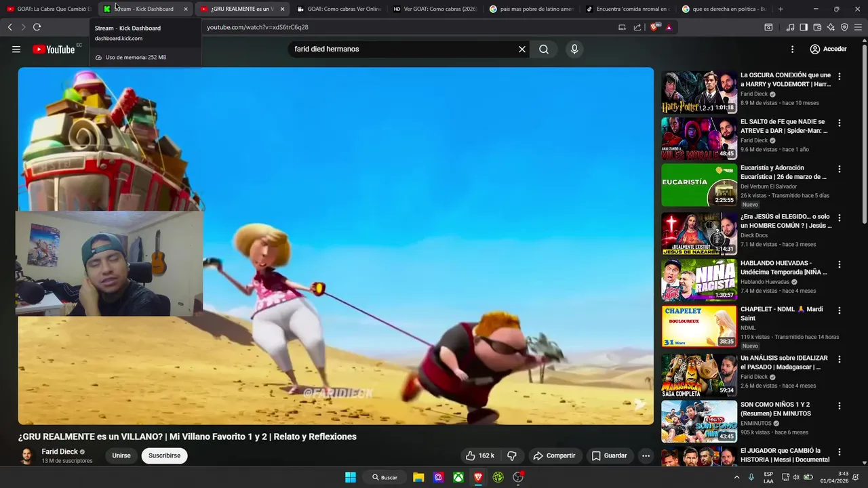Screen dimensions: 868x488
Task: Open the Brave Wallet icon
Action: point(817,27)
